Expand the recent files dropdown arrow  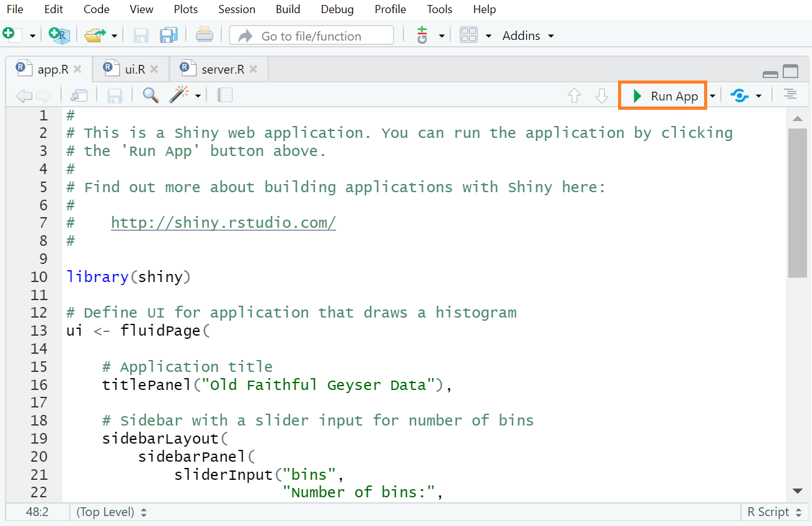pos(114,36)
